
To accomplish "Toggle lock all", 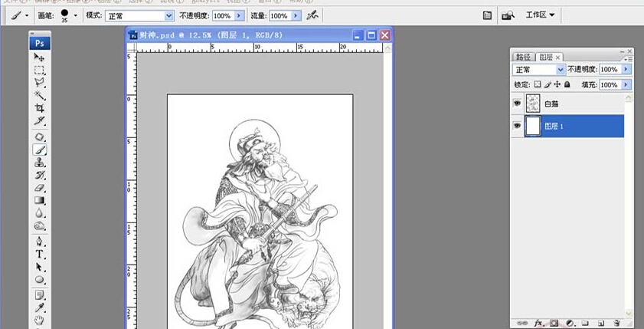I will pyautogui.click(x=567, y=84).
